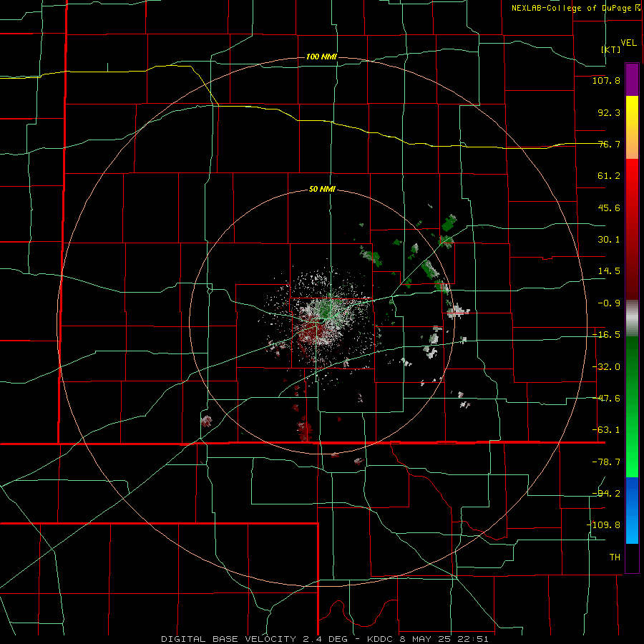Screen dimensions: 644x644
Task: Pick the blue segment of the color bar
Action: [x=632, y=510]
